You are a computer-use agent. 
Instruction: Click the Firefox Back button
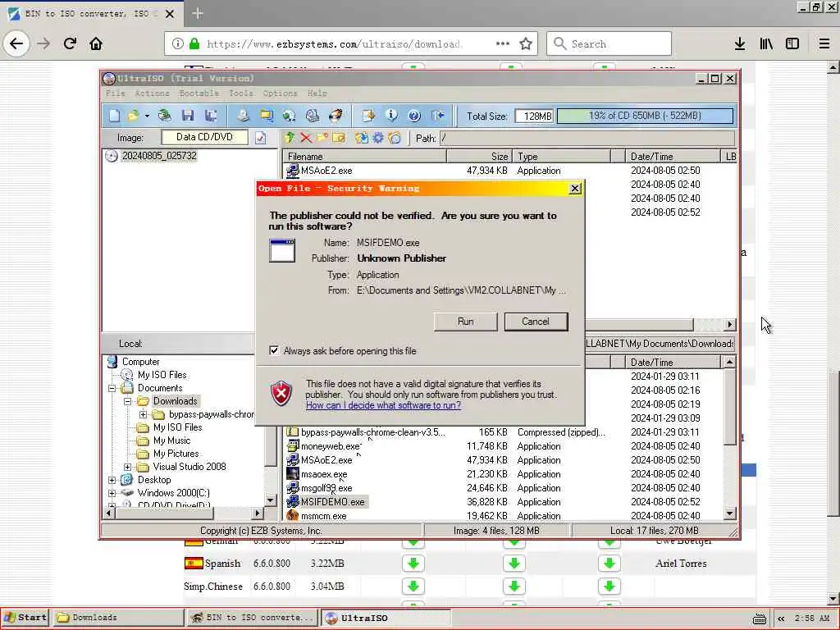pyautogui.click(x=16, y=43)
